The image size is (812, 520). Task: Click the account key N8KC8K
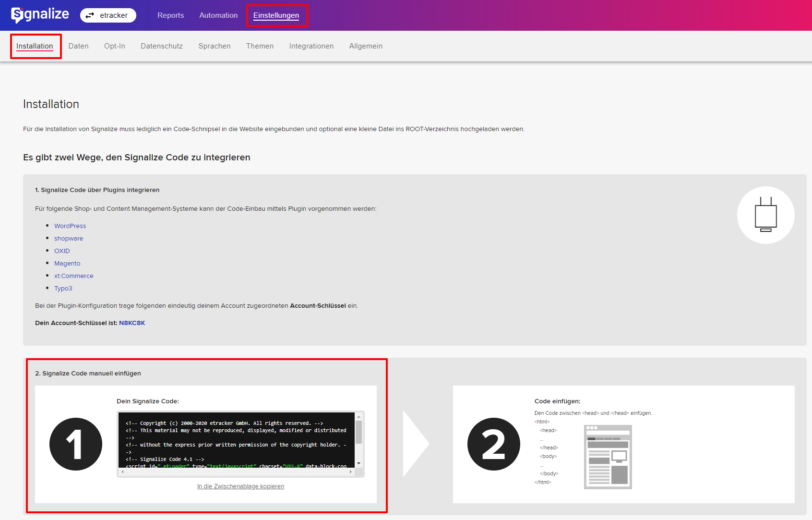(x=132, y=323)
